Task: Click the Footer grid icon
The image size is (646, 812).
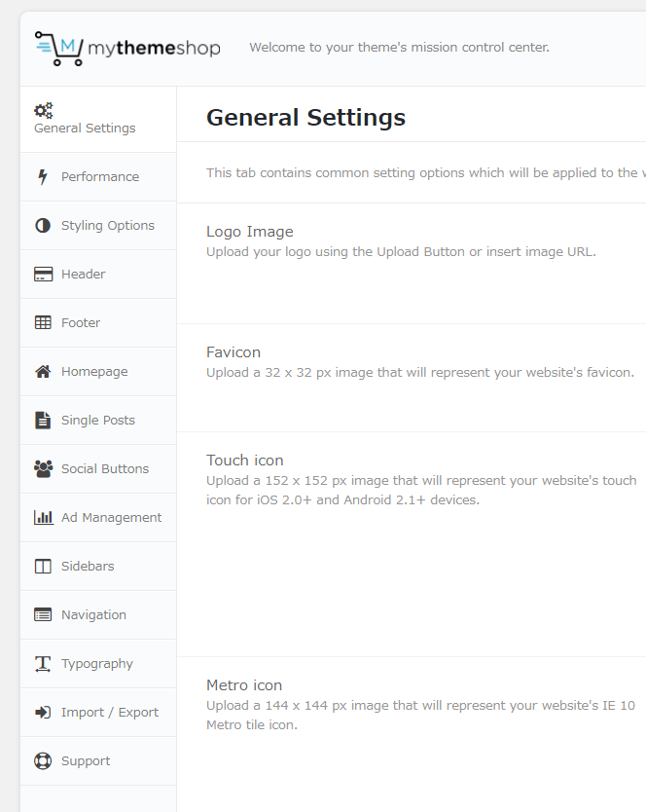Action: 43,322
